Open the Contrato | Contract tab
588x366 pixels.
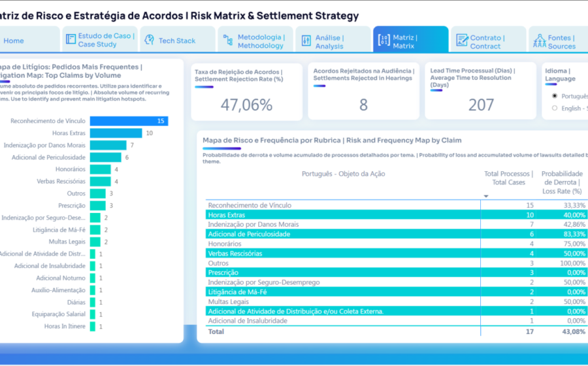pos(488,39)
